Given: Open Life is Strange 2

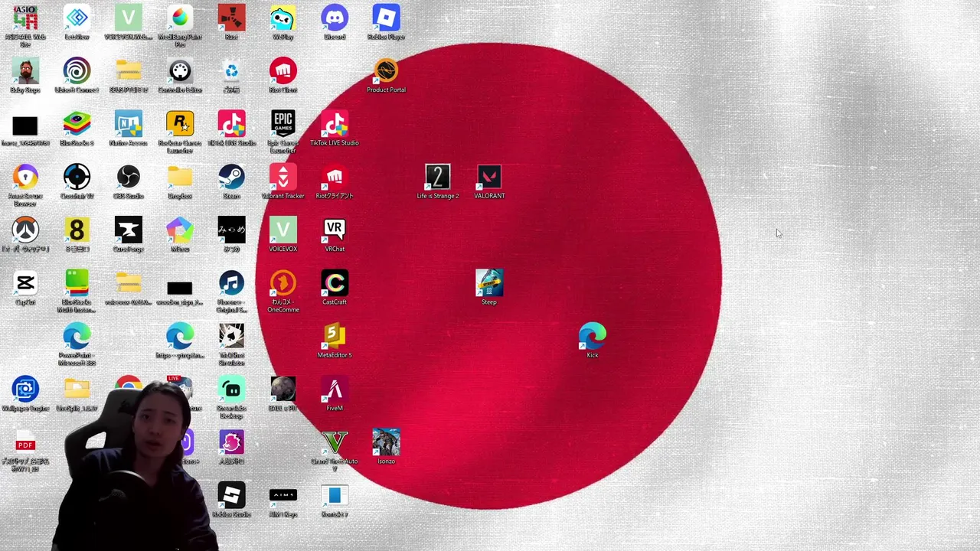Looking at the screenshot, I should coord(438,178).
